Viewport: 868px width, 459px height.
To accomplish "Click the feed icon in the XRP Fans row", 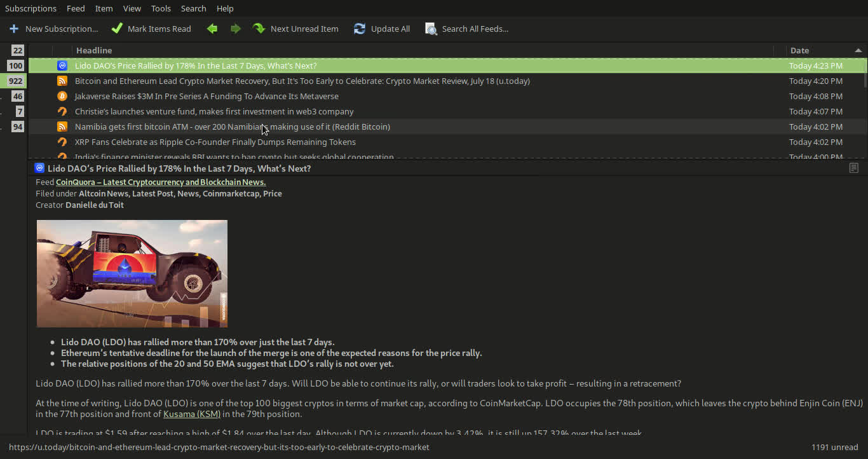I will pos(62,142).
